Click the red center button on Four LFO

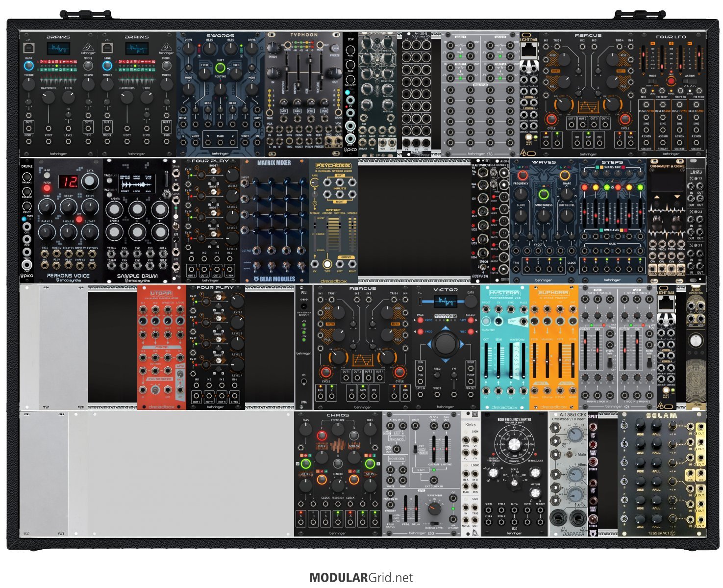pyautogui.click(x=672, y=81)
